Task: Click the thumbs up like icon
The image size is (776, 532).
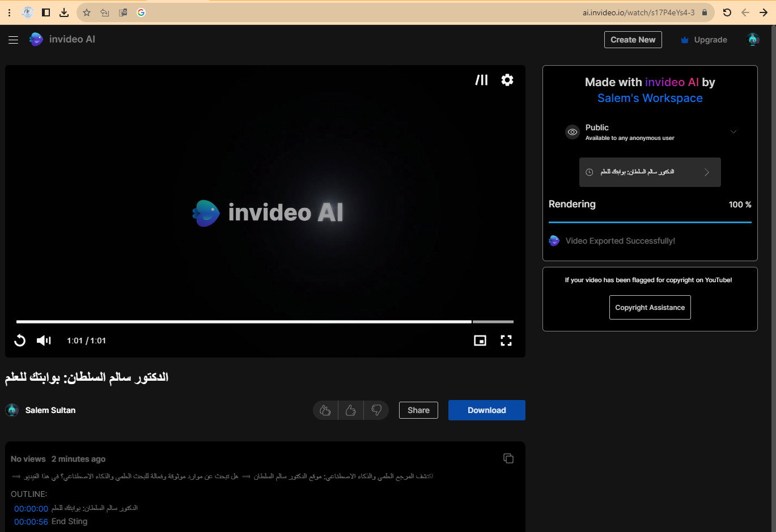Action: pos(350,410)
